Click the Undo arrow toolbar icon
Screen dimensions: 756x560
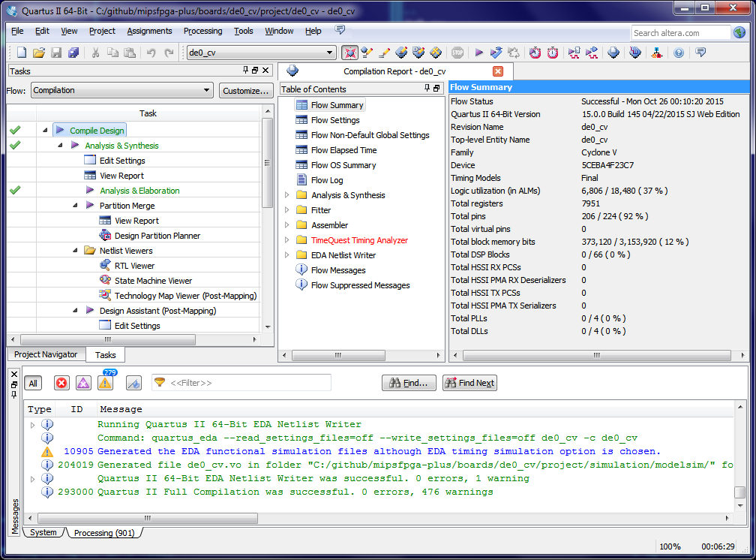pos(151,53)
